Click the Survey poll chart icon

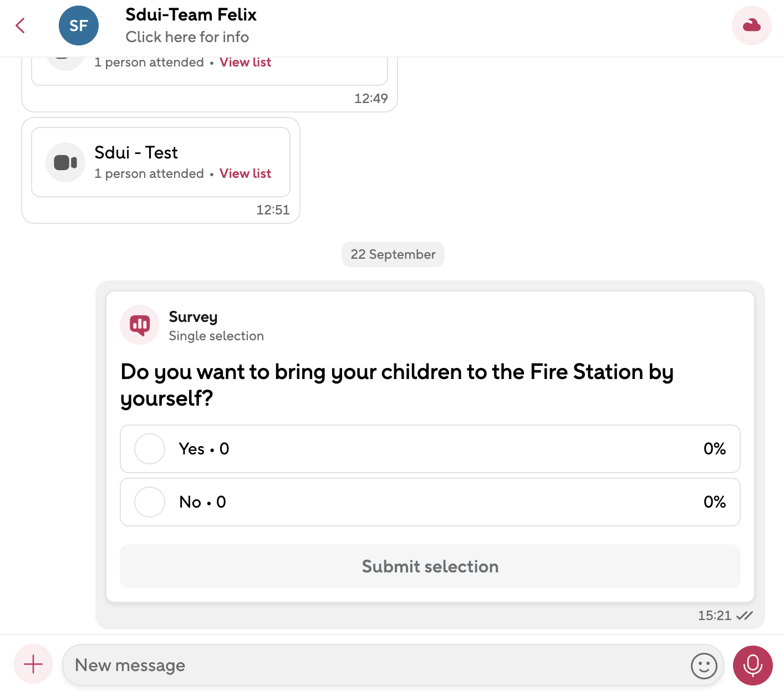140,325
